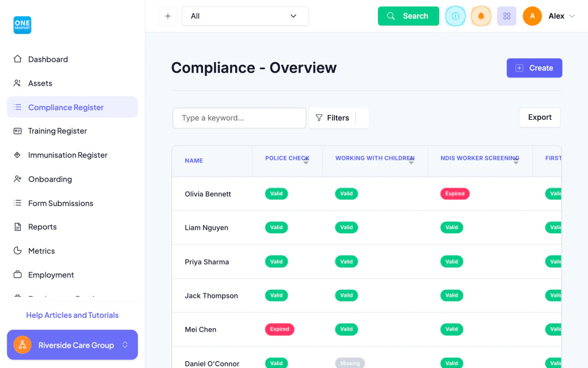Screen dimensions: 588x368
Task: Open Working With Children column sort arrow
Action: pyautogui.click(x=412, y=162)
